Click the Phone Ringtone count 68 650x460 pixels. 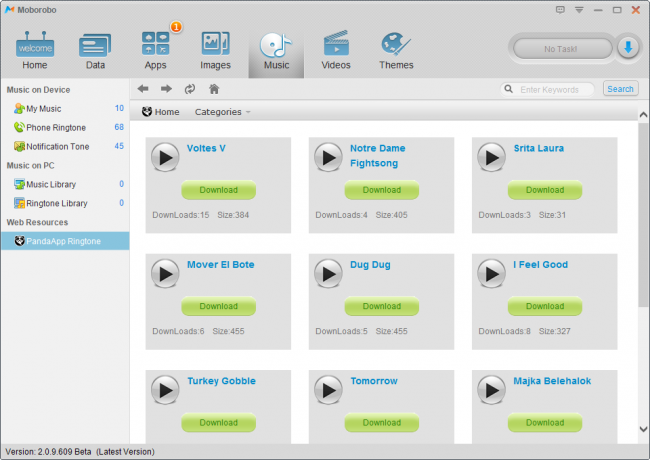(x=119, y=127)
